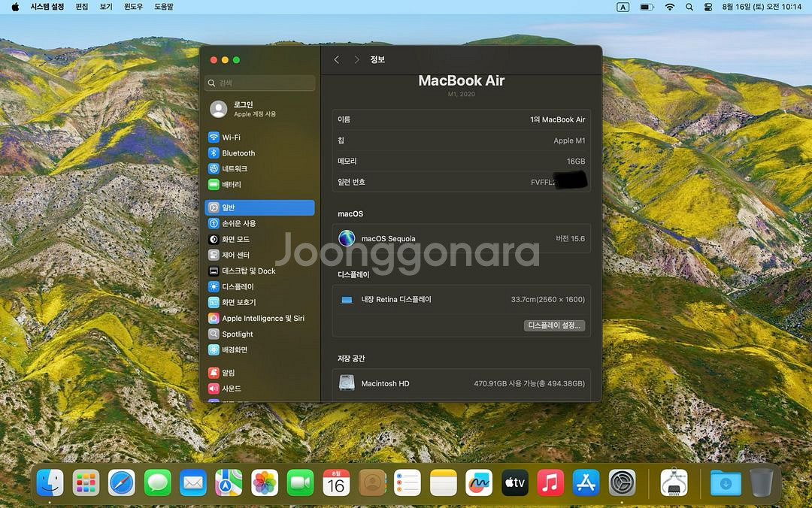Screen dimensions: 812x508
Task: Open Spotlight search in menu bar
Action: (x=689, y=7)
